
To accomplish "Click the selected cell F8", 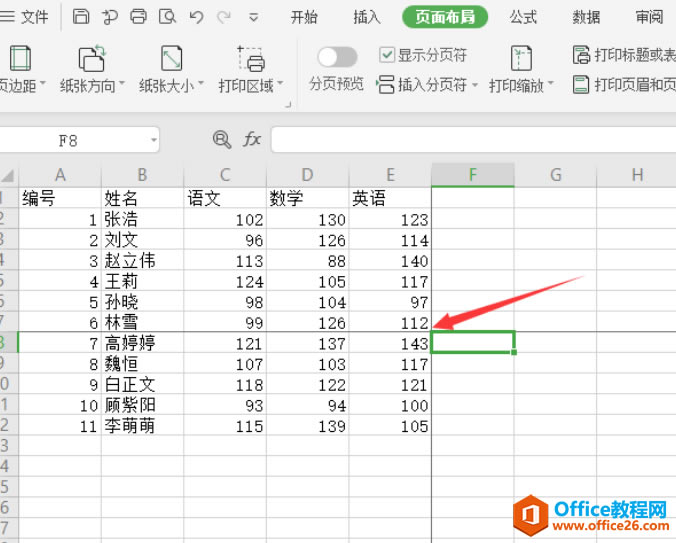I will pos(473,342).
